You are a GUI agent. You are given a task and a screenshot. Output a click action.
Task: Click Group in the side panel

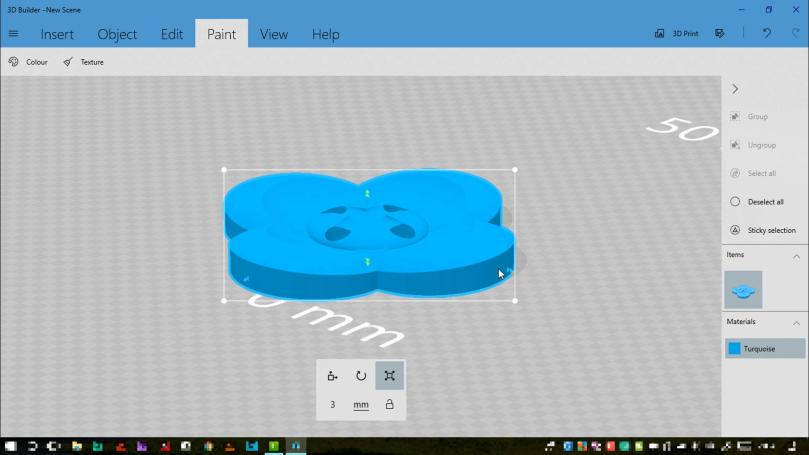point(750,117)
